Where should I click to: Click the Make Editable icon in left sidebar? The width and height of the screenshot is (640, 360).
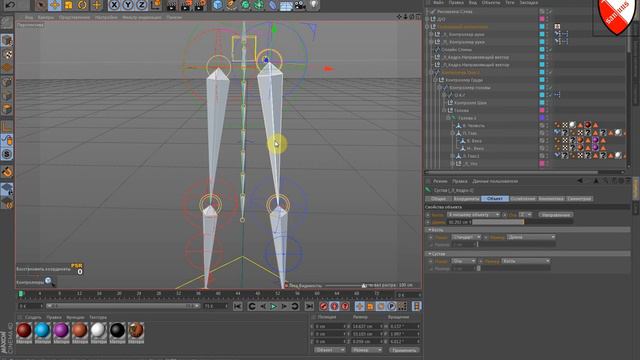7,22
